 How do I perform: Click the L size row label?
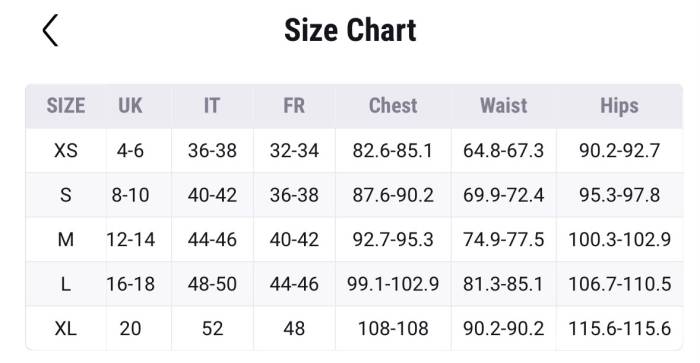[66, 284]
